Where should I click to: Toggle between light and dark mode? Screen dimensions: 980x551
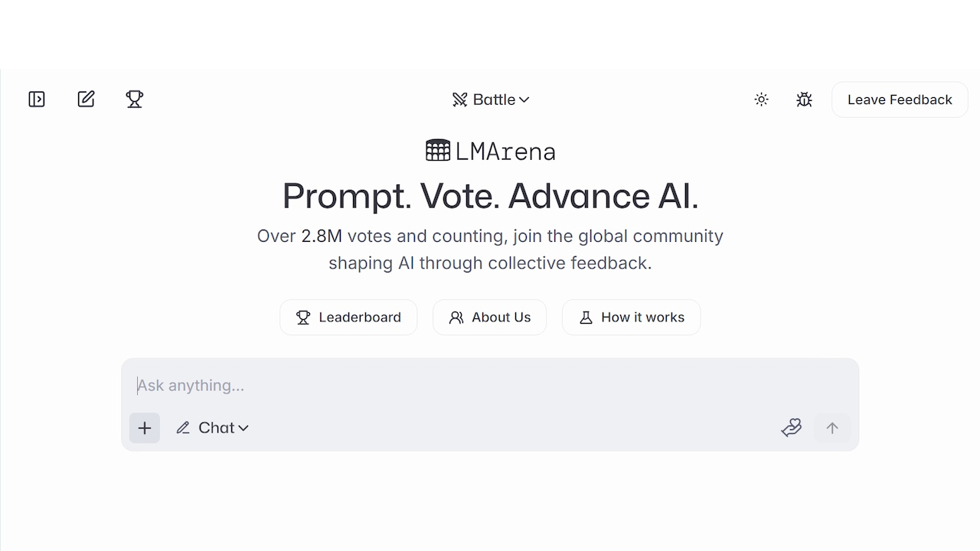[x=761, y=99]
